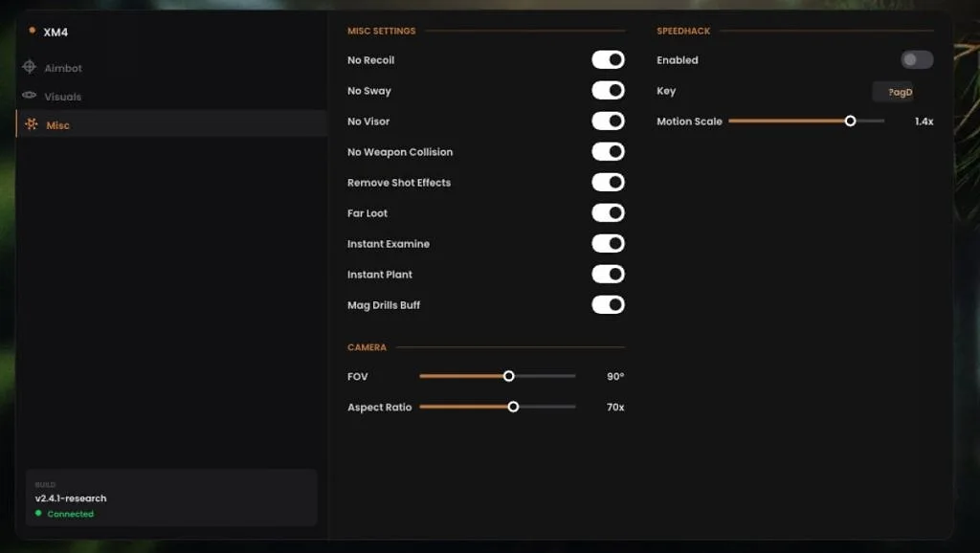
Task: Click the "70x" Aspect Ratio value
Action: click(x=615, y=407)
